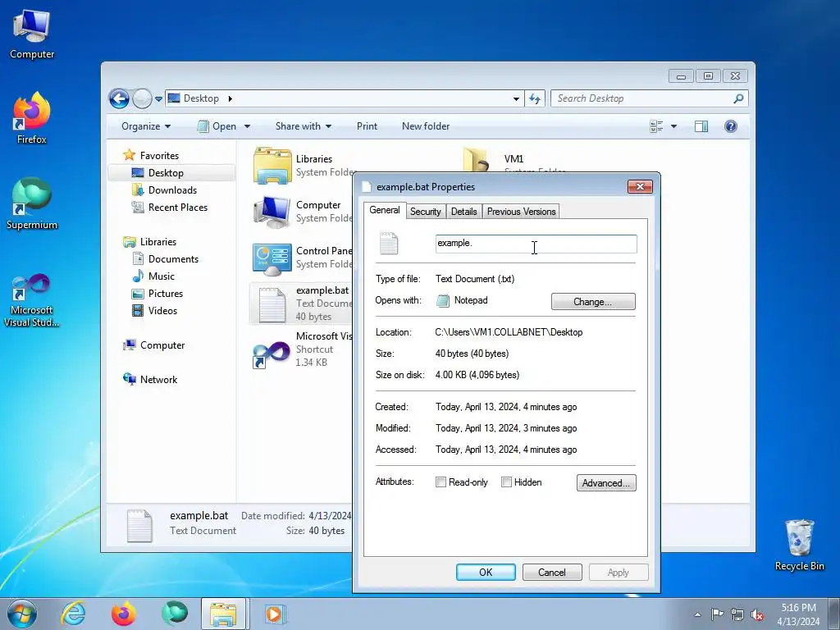
Task: Open Windows Media Player from taskbar
Action: click(275, 614)
